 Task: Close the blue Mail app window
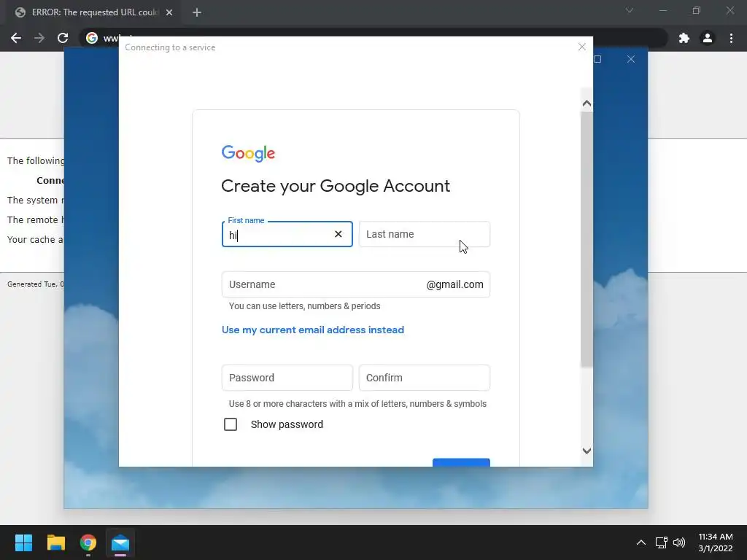coord(631,59)
